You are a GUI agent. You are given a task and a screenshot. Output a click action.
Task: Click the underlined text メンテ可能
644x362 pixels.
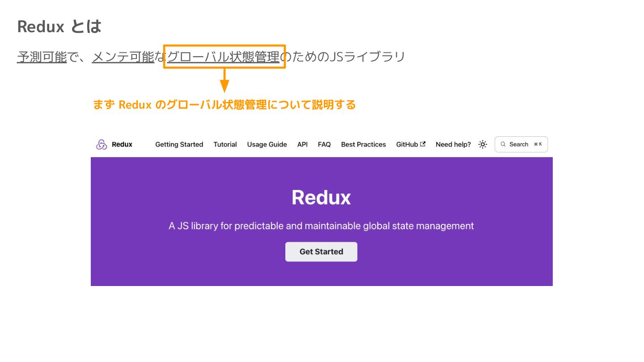(x=123, y=57)
